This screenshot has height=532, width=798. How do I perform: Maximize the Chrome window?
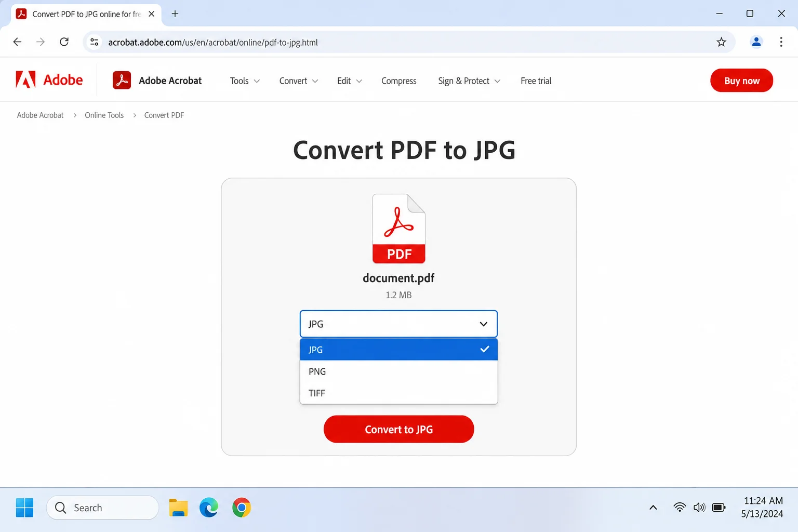click(x=750, y=14)
